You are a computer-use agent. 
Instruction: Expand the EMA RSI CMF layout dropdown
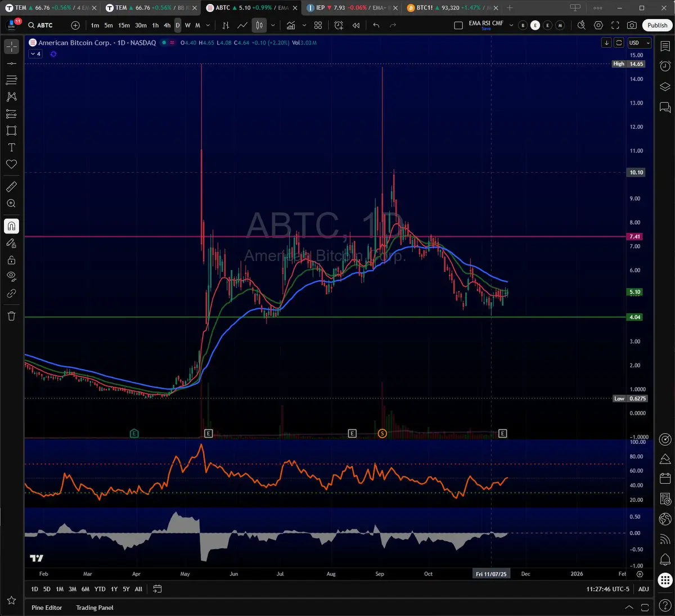pos(511,25)
